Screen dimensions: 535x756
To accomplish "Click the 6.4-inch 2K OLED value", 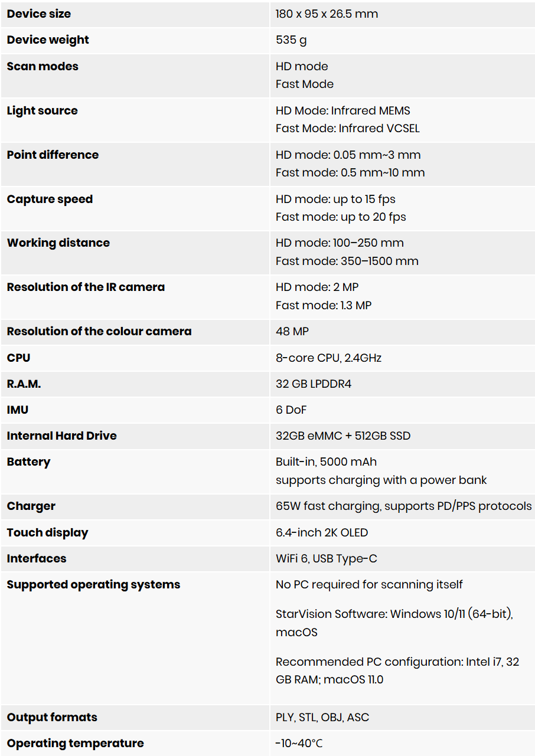I will click(322, 532).
